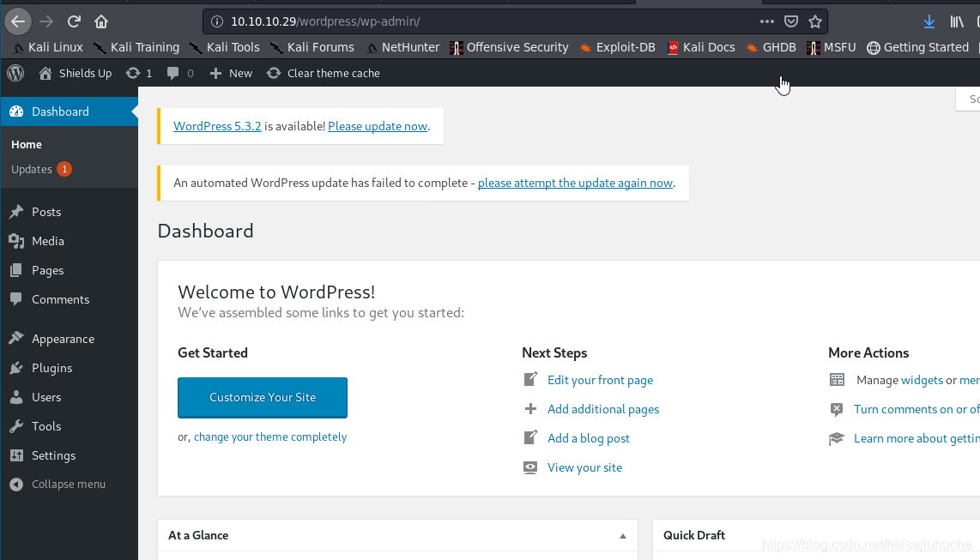Screen dimensions: 980x560
Task: Open the updates icon showing 1 in admin bar
Action: point(139,73)
